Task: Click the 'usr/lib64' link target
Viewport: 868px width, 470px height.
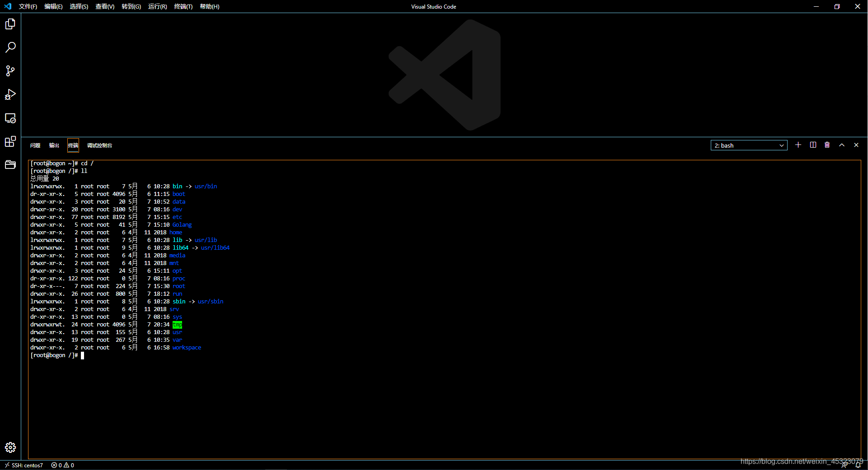Action: 215,248
